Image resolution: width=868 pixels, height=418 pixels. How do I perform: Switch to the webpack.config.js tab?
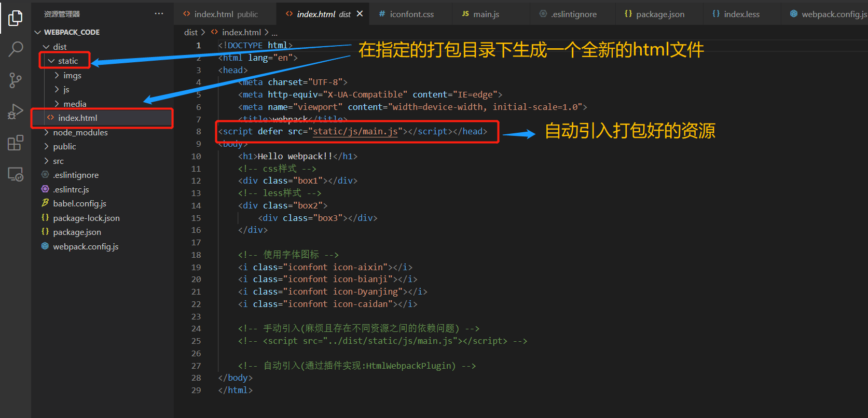pyautogui.click(x=825, y=14)
